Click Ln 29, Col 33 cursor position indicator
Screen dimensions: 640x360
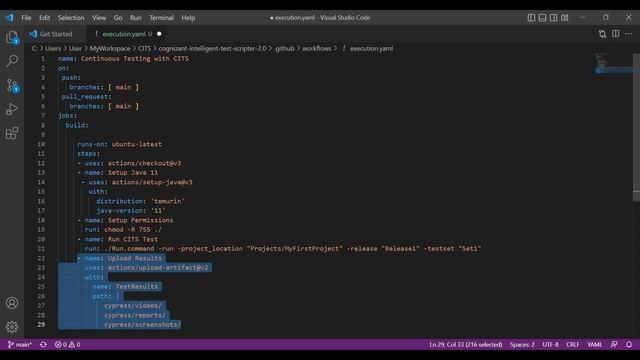[466, 345]
